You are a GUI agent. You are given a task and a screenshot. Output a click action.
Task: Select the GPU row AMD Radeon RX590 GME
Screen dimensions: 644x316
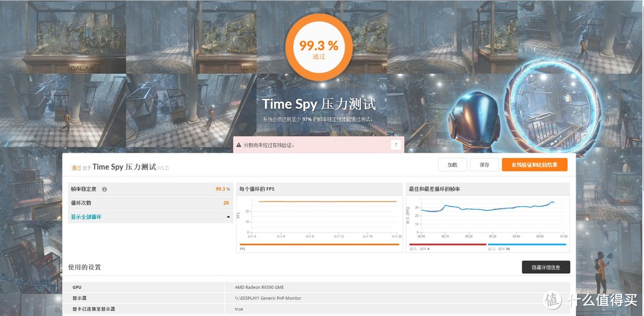(318, 287)
